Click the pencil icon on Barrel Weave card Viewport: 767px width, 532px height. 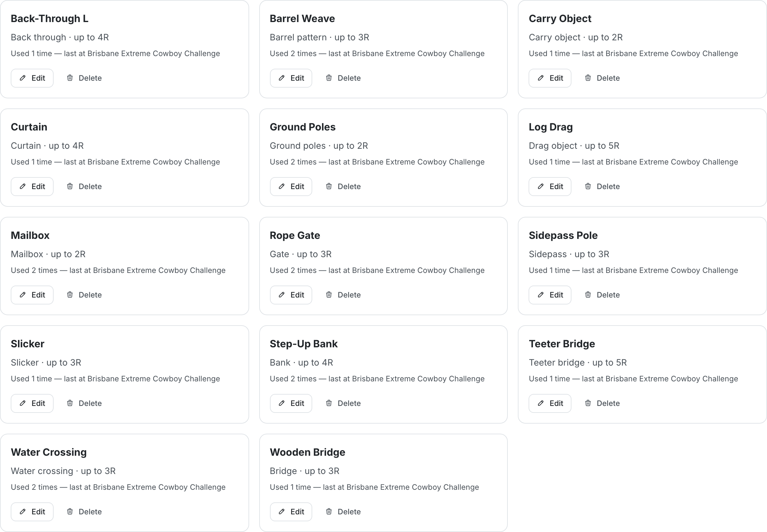click(282, 78)
